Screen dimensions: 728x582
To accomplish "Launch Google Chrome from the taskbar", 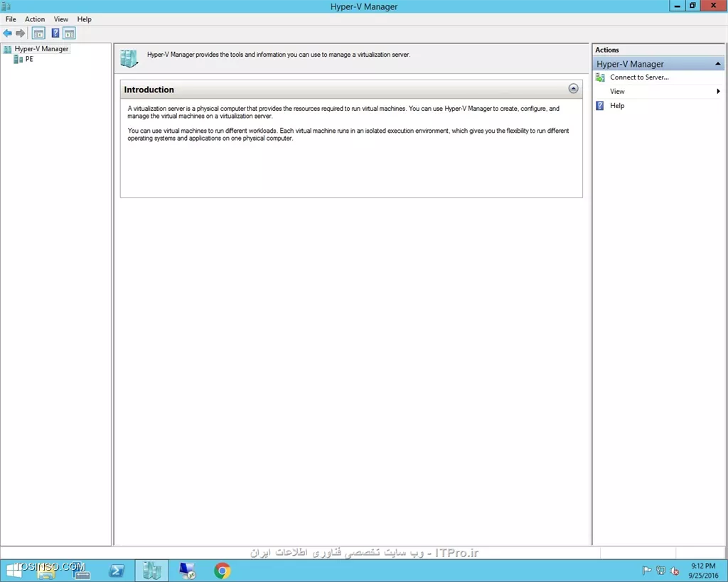I will (x=222, y=571).
